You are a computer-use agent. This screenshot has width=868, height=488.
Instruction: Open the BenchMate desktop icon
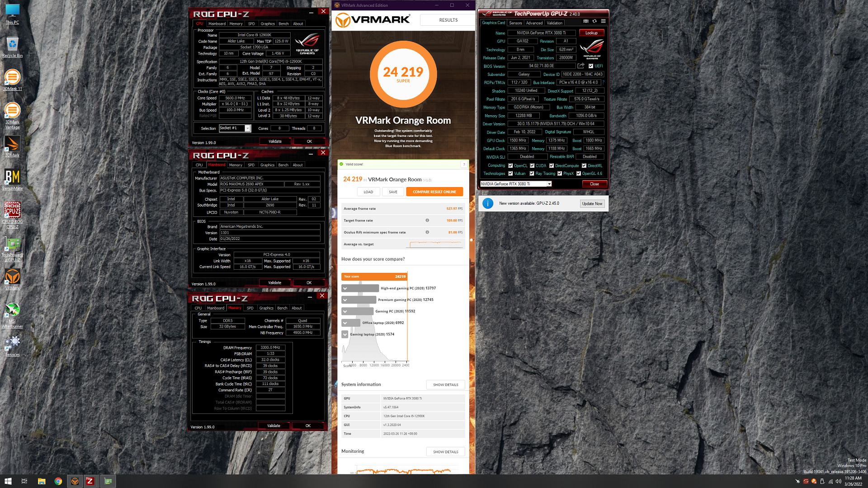click(12, 179)
